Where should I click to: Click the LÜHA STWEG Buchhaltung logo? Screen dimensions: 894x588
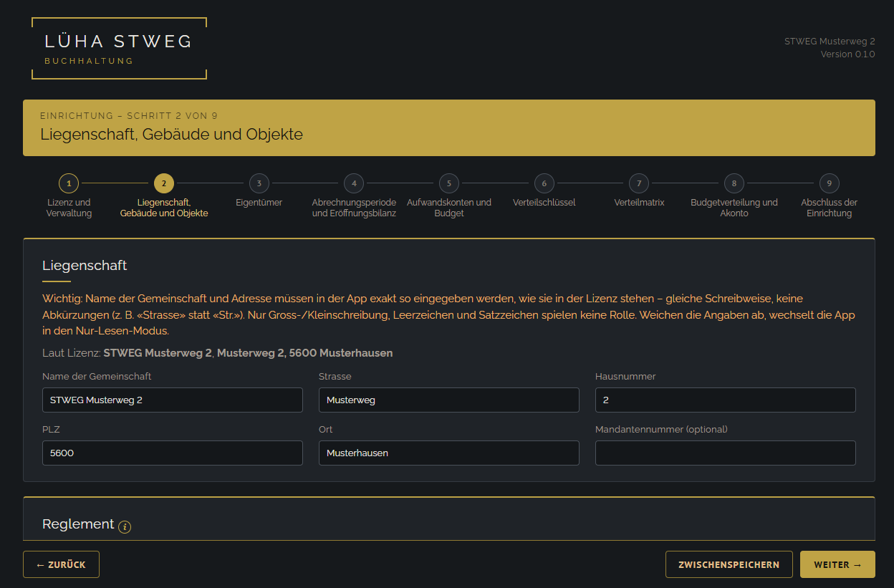(x=119, y=48)
